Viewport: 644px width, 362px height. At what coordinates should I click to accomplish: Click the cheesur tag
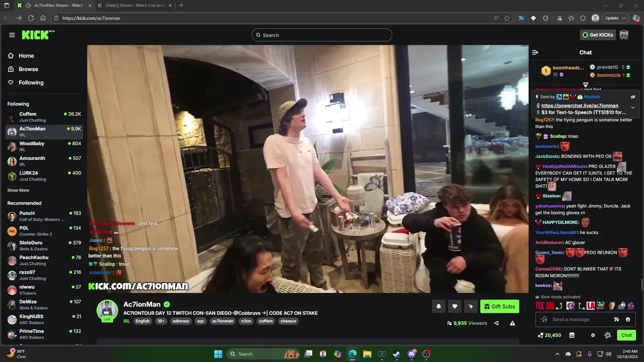coord(288,321)
